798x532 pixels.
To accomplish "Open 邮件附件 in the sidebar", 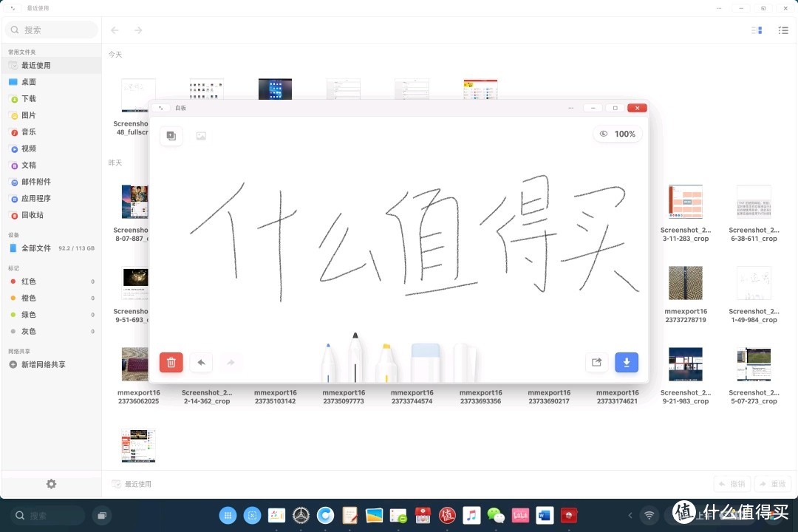I will pos(52,182).
